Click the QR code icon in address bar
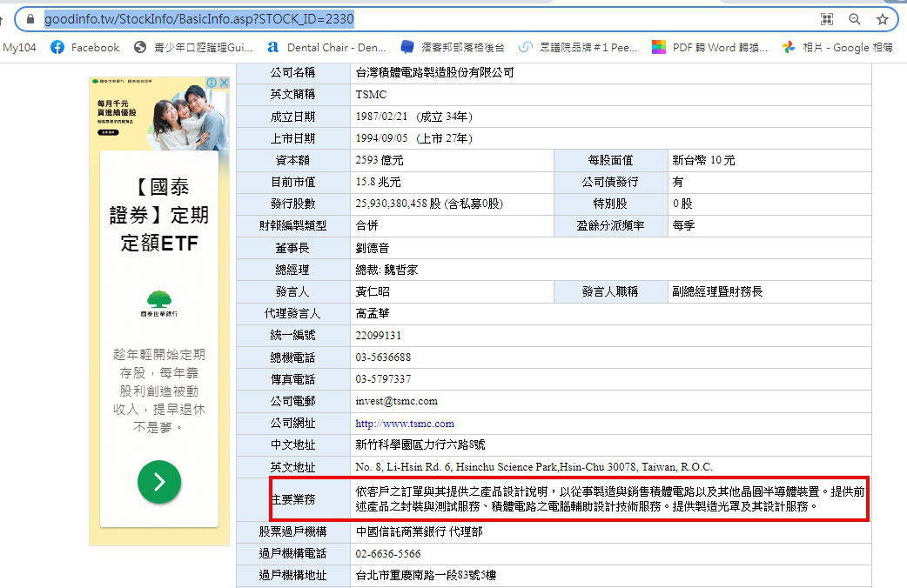The image size is (907, 588). click(x=827, y=19)
